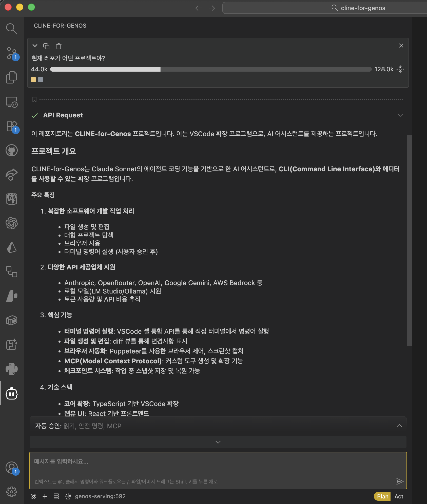The height and width of the screenshot is (504, 427).
Task: Open the Extensions view
Action: point(11,126)
